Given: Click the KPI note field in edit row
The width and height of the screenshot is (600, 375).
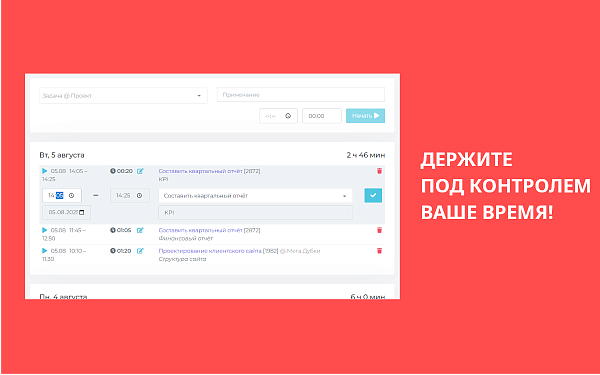Looking at the screenshot, I should [255, 212].
